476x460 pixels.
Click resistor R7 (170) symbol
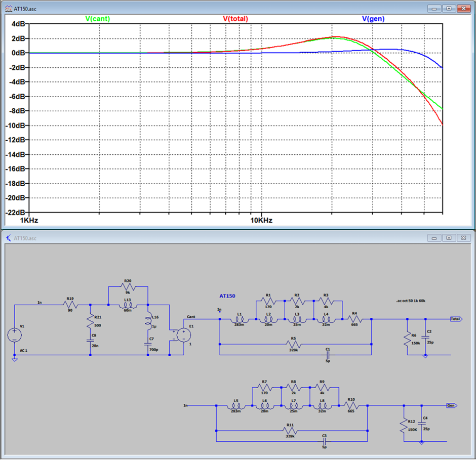pyautogui.click(x=265, y=388)
